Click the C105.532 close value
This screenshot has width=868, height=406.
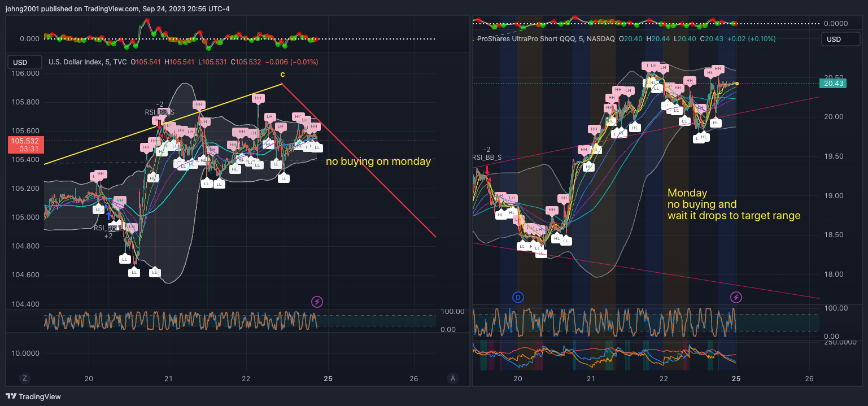click(x=246, y=62)
